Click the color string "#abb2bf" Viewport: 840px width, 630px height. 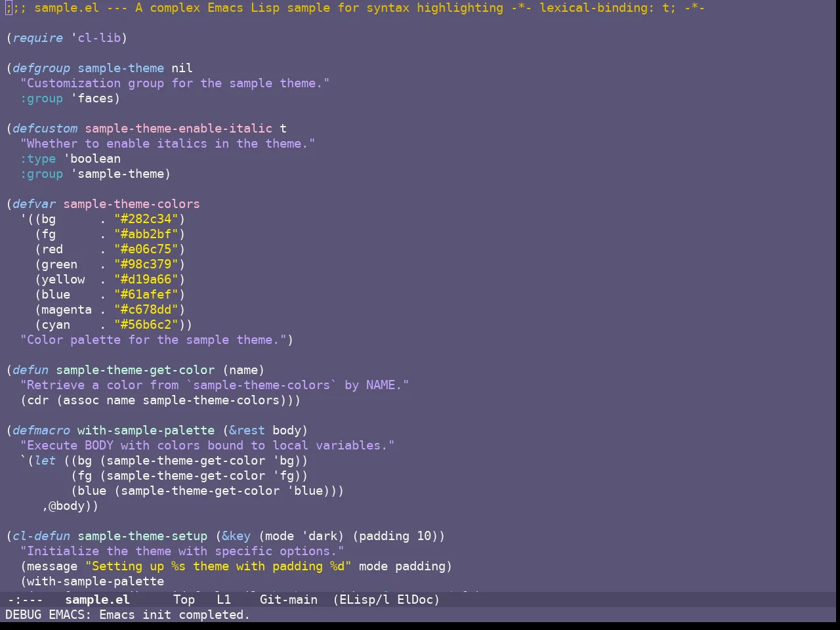(146, 234)
